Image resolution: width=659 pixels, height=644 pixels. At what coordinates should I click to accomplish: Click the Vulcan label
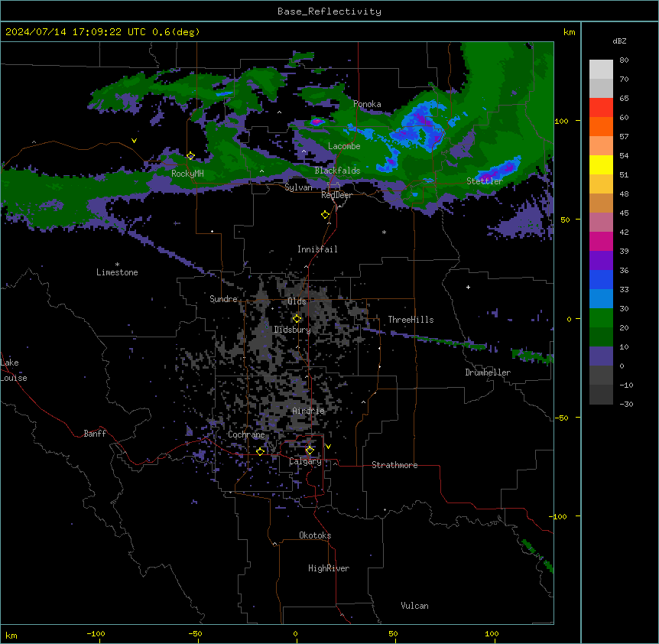pos(415,606)
